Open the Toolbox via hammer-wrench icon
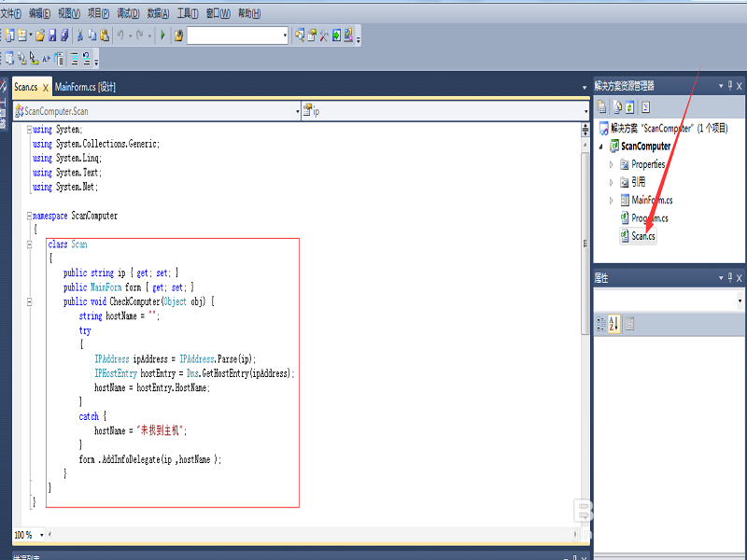 click(x=324, y=35)
